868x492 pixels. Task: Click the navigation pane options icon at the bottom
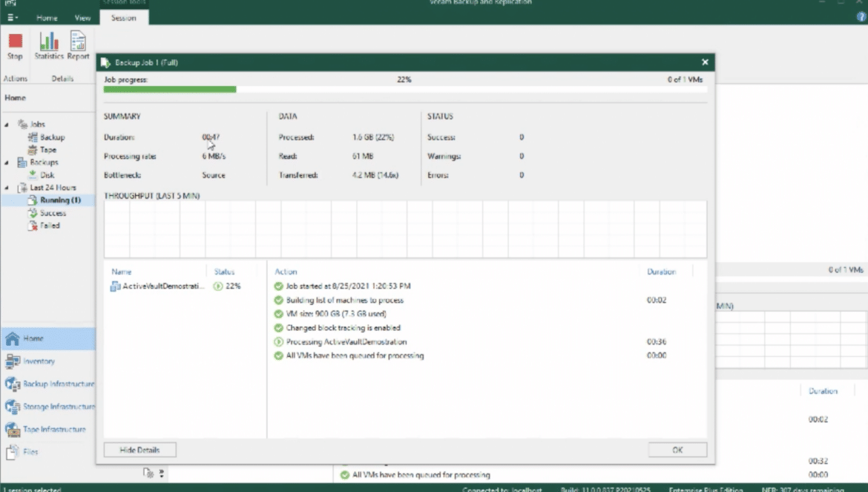(x=148, y=473)
